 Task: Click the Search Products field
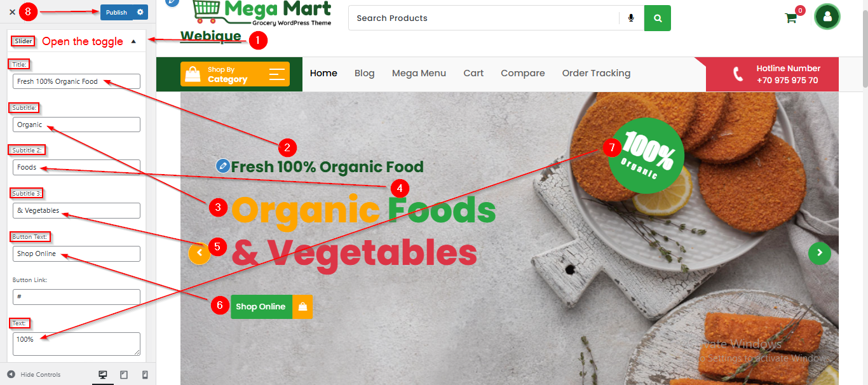tap(484, 18)
